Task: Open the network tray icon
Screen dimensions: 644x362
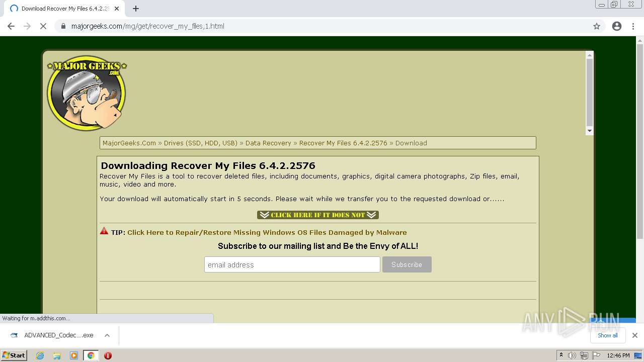Action: 584,355
